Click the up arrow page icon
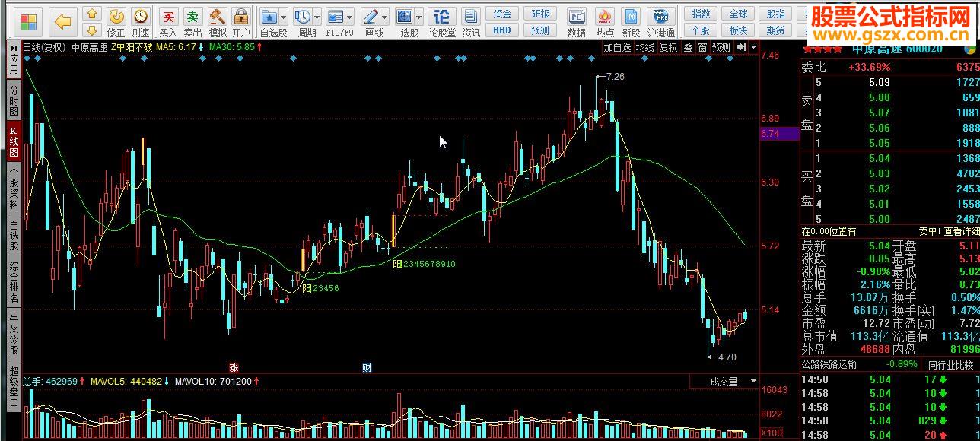980x441 pixels. [91, 14]
